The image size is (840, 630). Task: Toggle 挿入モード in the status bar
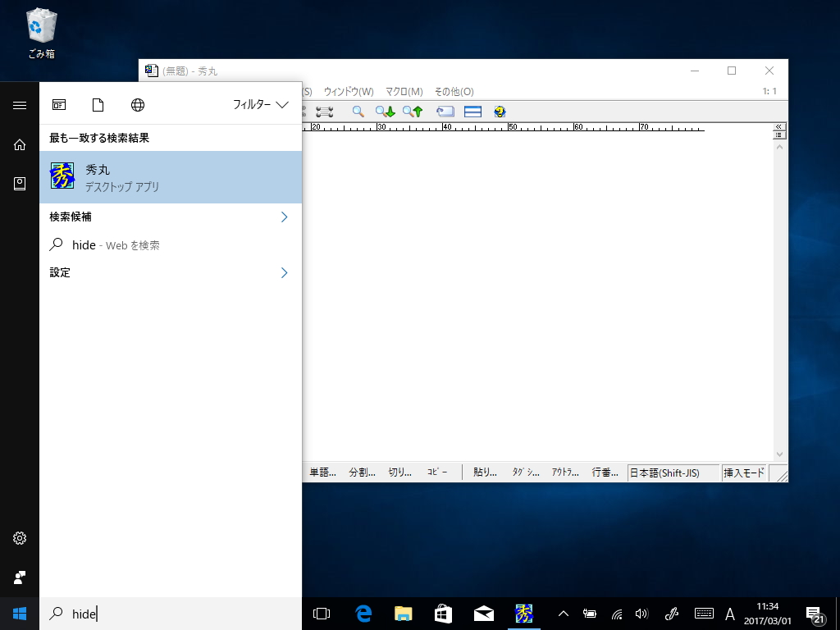[x=743, y=472]
